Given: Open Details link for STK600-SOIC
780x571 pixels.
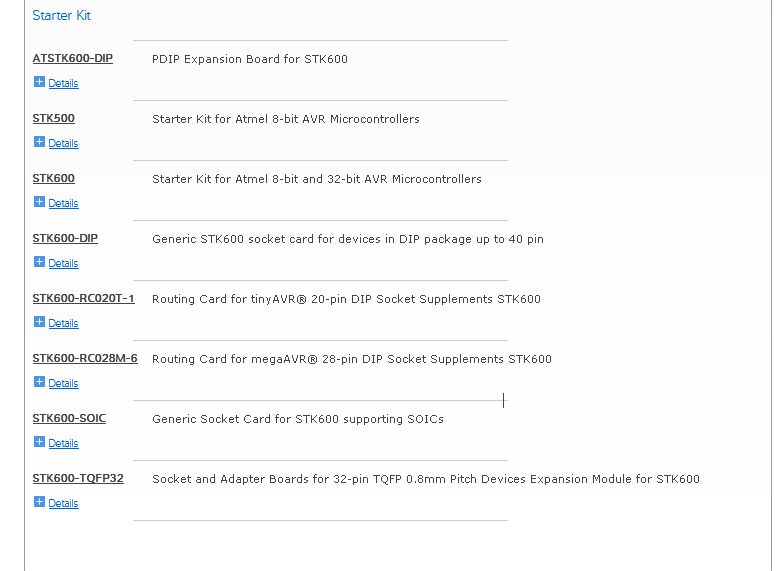Looking at the screenshot, I should 63,443.
